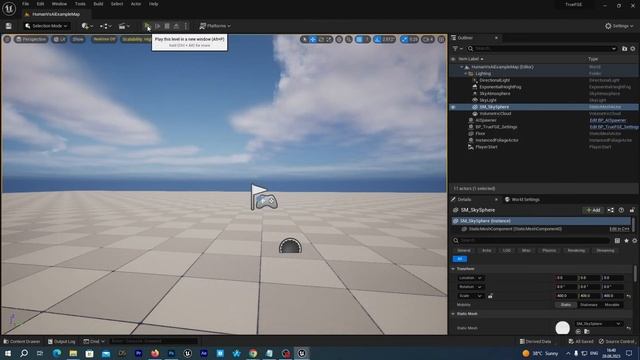Toggle viewport rotation snapping
The height and width of the screenshot is (360, 640).
point(378,39)
